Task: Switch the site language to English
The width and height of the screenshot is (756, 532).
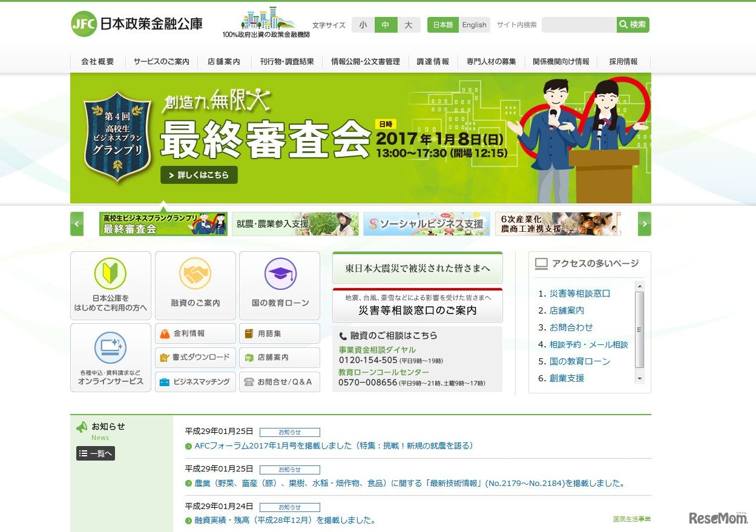Action: tap(474, 25)
